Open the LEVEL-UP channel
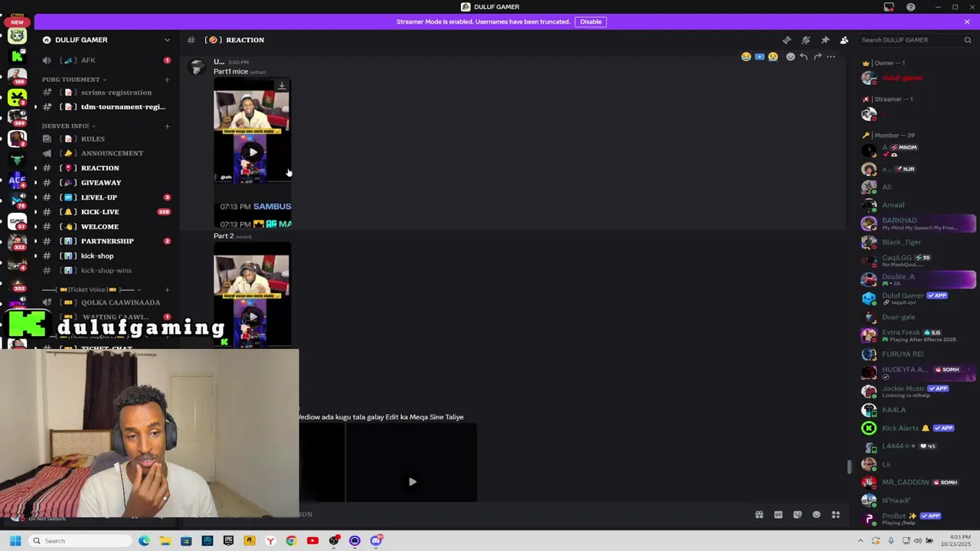 pos(107,197)
